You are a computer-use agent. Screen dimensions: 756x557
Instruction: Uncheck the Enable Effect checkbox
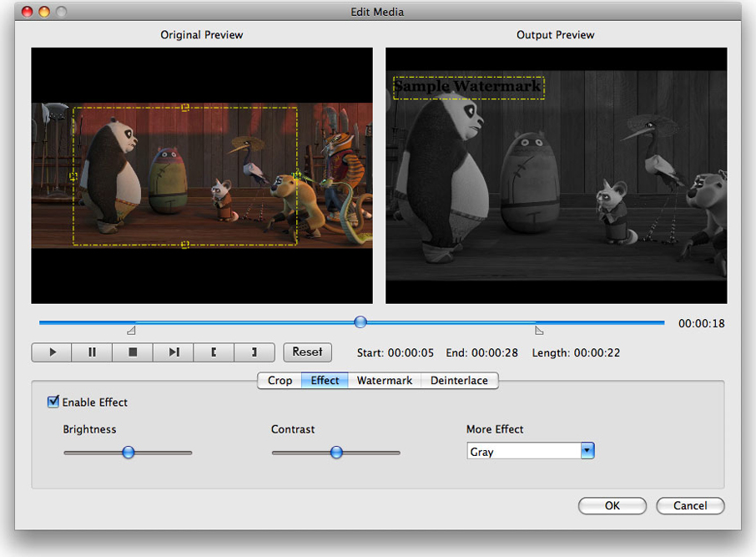pos(53,402)
